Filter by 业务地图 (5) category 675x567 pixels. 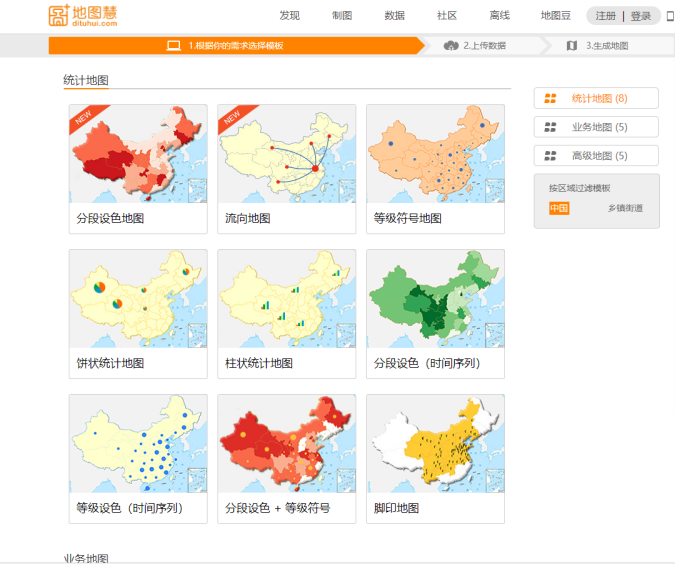point(596,127)
